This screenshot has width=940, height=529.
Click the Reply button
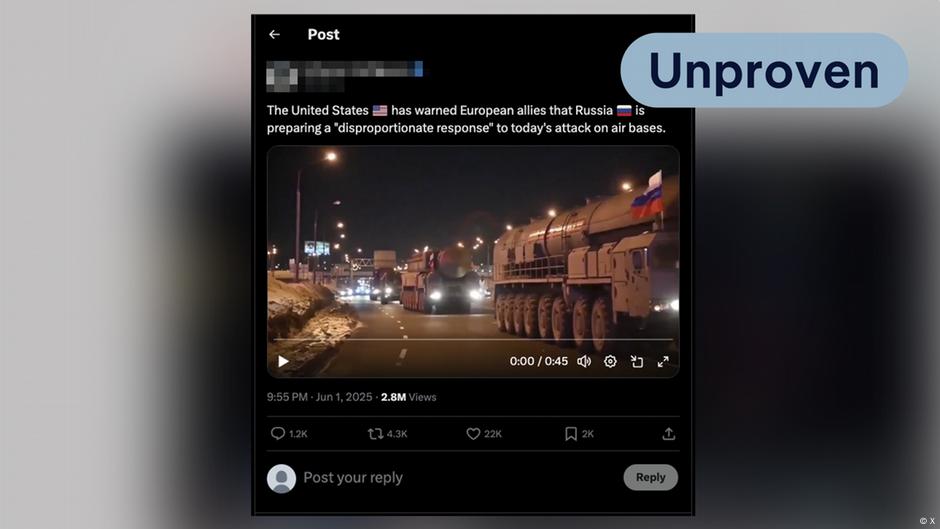pyautogui.click(x=650, y=477)
